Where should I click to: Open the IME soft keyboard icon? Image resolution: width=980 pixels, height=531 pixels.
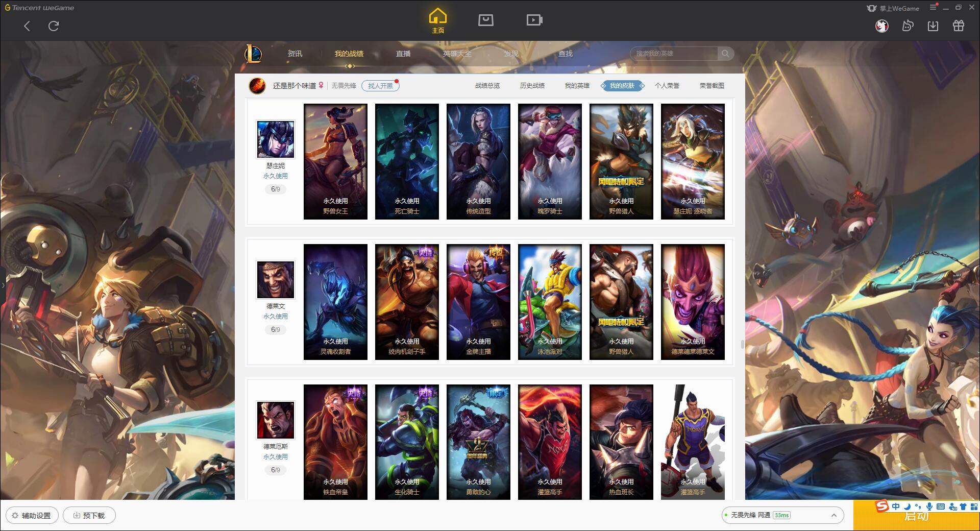940,506
